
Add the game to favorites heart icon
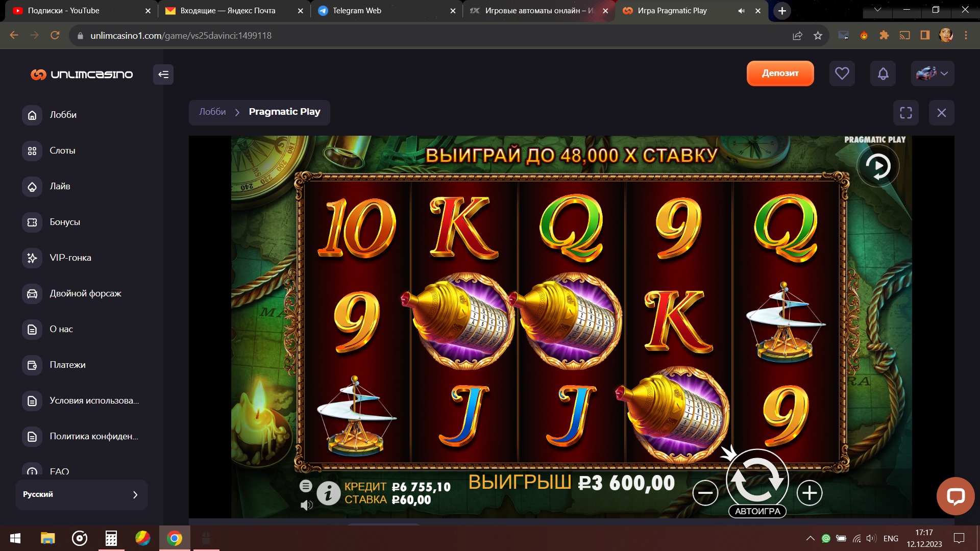(x=842, y=73)
